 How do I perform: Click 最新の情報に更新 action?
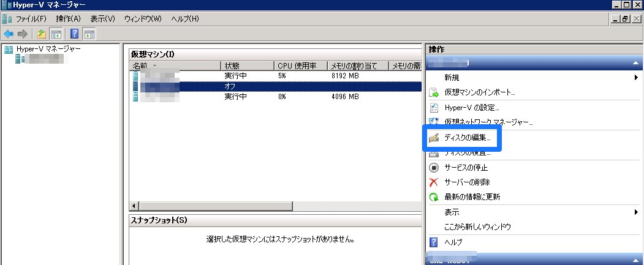(472, 197)
